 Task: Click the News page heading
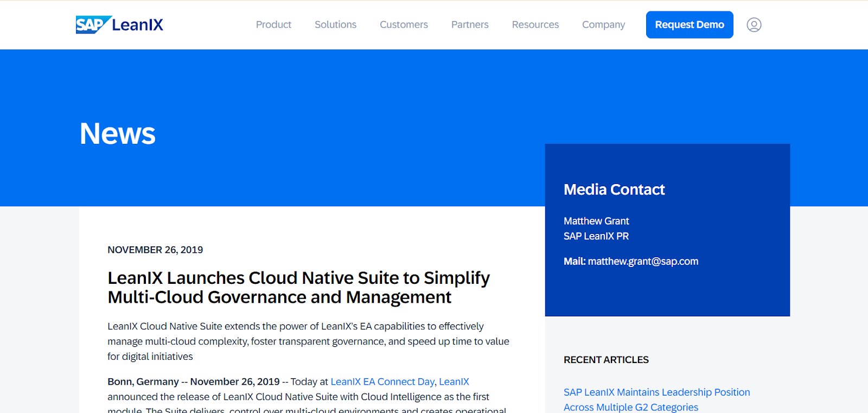[x=118, y=134]
